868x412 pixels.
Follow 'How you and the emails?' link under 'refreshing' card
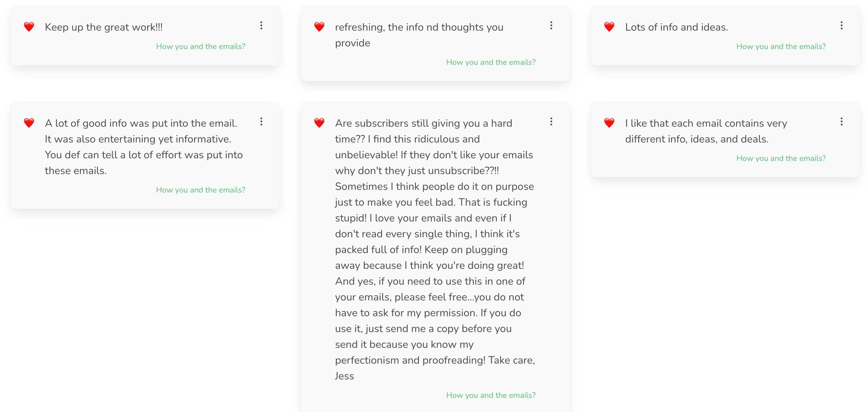491,62
